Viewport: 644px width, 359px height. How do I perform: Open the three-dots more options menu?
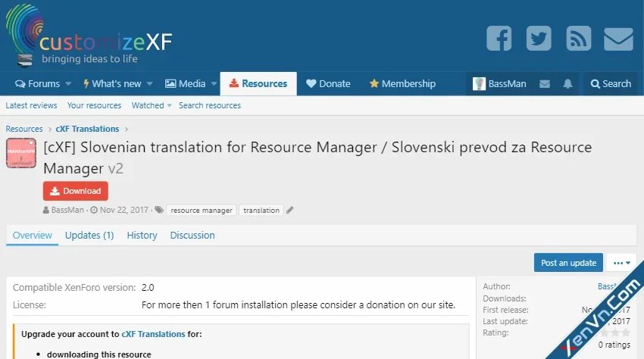click(x=621, y=263)
